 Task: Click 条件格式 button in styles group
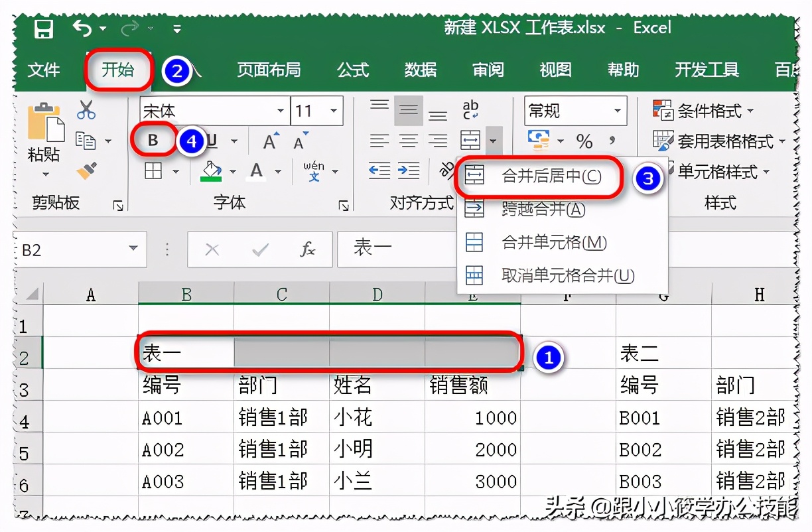point(703,111)
